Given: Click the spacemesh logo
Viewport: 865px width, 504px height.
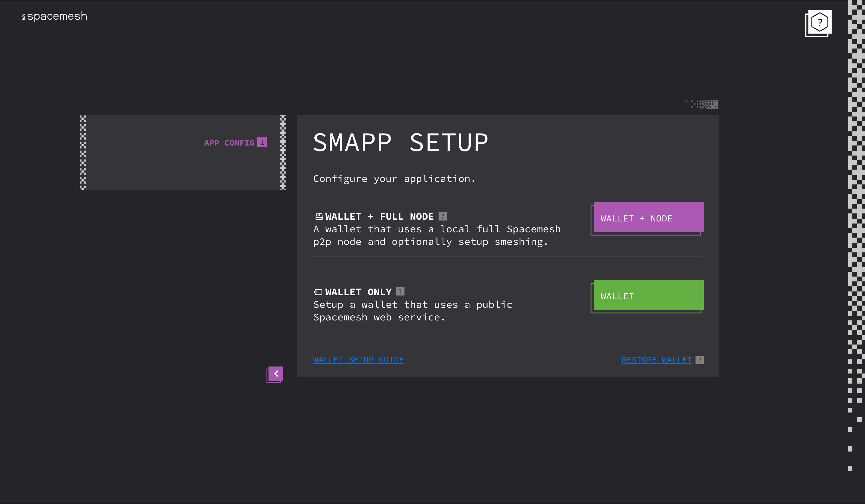Looking at the screenshot, I should [55, 17].
